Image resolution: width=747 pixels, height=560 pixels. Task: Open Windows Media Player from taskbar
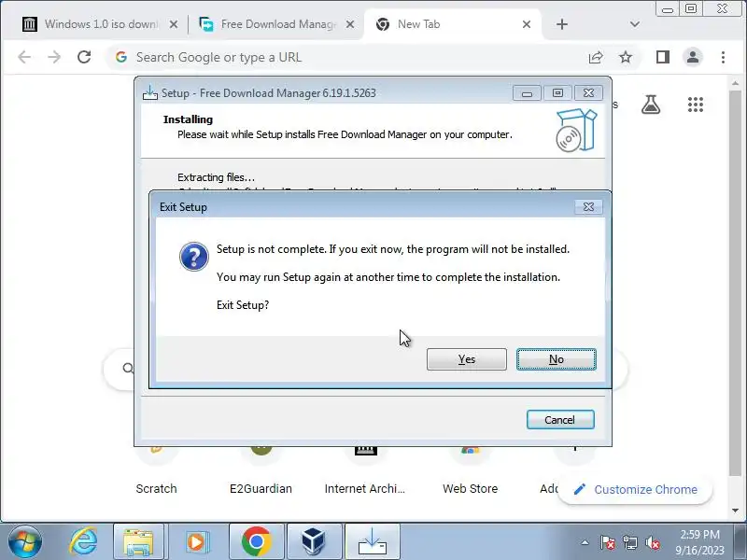(196, 542)
